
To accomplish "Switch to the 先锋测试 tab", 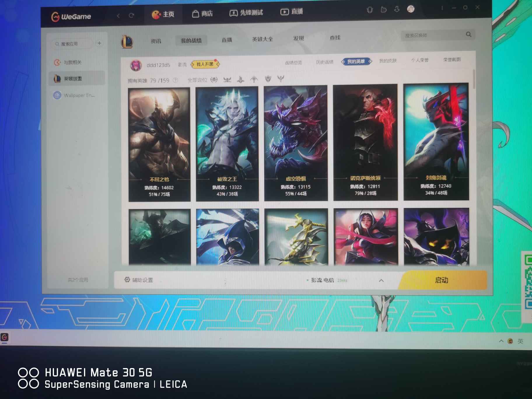I will click(x=246, y=13).
